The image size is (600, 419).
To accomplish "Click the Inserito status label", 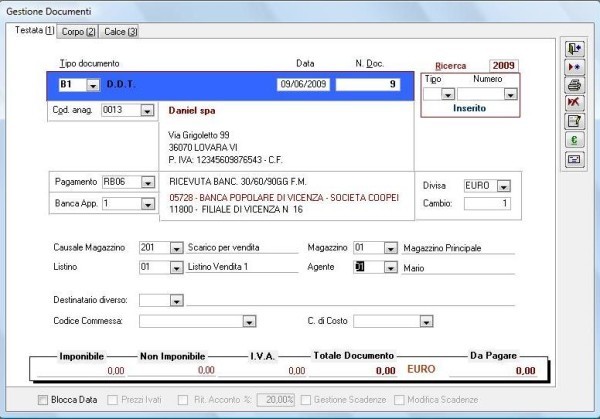I will pos(470,108).
